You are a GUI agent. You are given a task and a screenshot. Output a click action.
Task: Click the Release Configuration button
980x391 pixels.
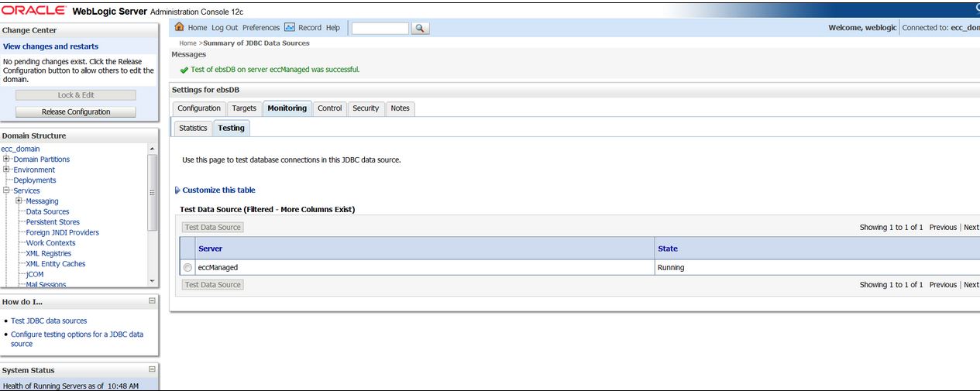(76, 112)
